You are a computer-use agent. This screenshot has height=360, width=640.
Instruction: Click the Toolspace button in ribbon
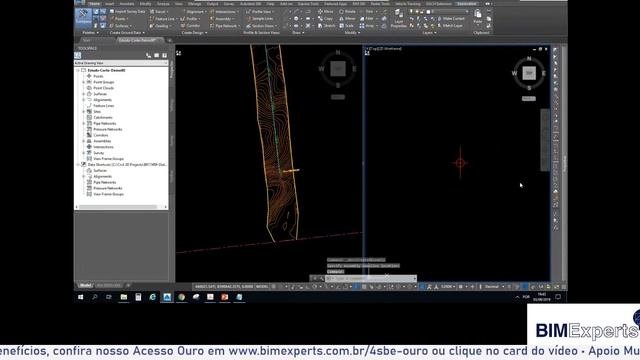pos(83,17)
